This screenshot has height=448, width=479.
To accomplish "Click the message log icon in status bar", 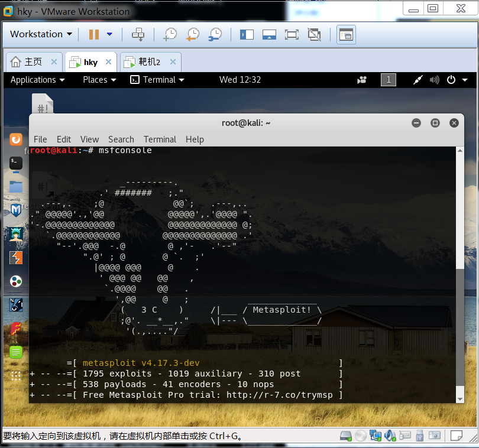I will pos(457,436).
